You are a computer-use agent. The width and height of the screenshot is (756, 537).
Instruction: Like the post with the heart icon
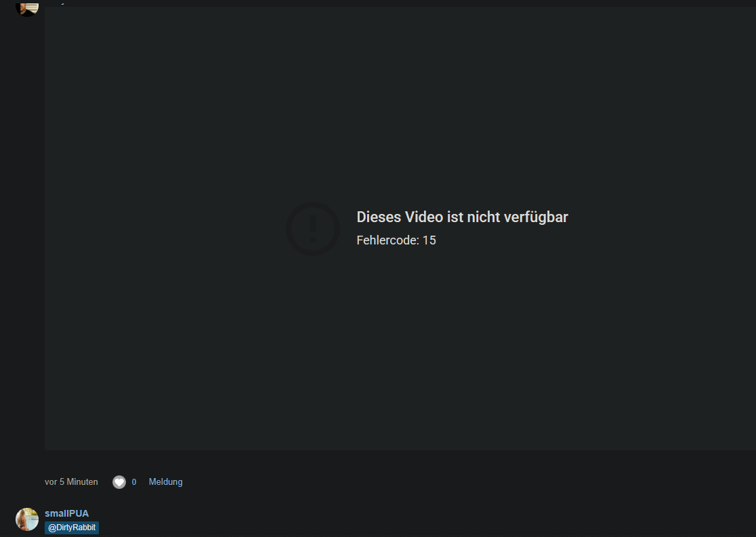(119, 482)
